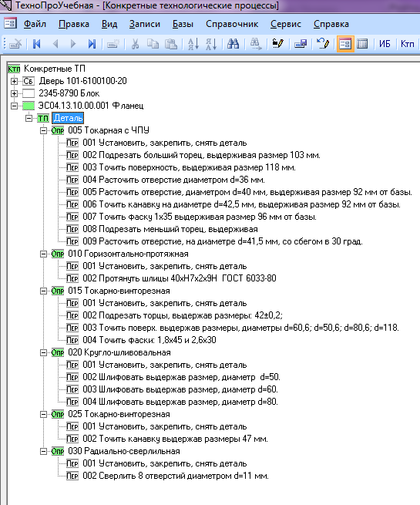
Task: Select the Деталь tree item
Action: pos(68,118)
